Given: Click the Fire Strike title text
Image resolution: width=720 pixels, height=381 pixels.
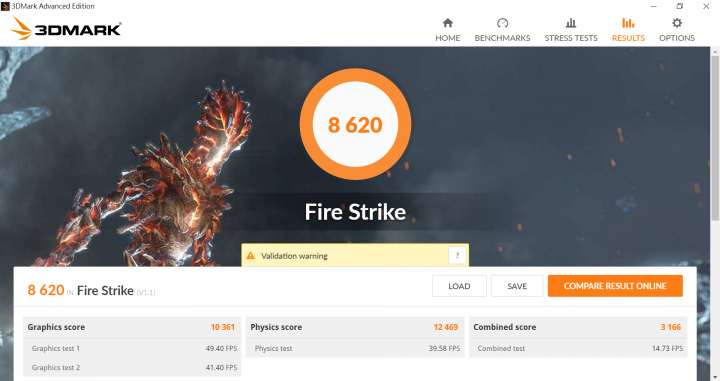Looking at the screenshot, I should click(355, 212).
